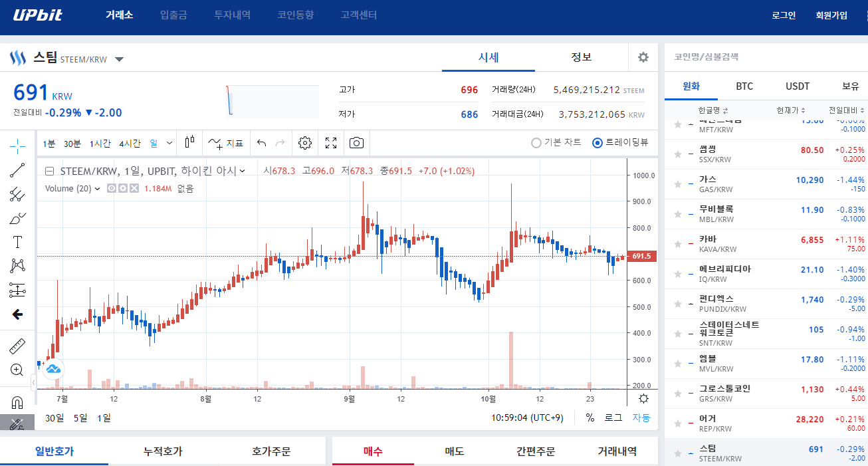Favorite 엠블 MVL/KRW with star

point(677,364)
